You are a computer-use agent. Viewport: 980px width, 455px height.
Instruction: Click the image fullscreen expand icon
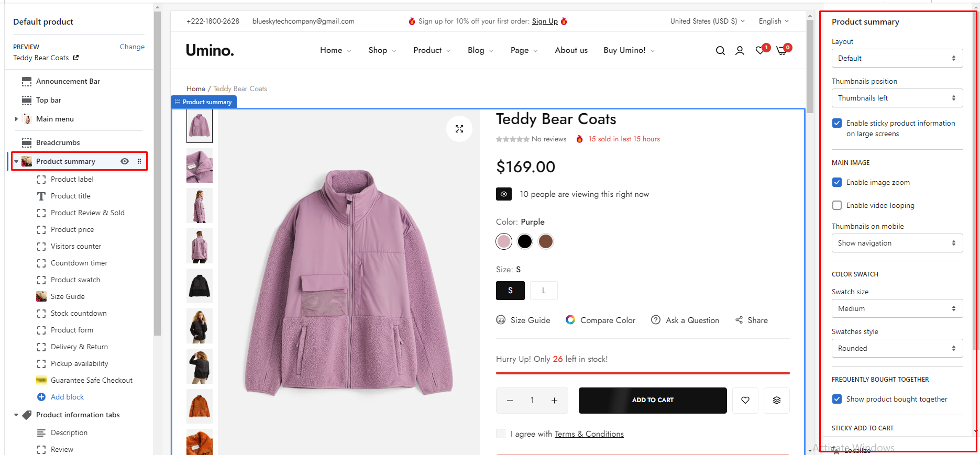point(459,129)
